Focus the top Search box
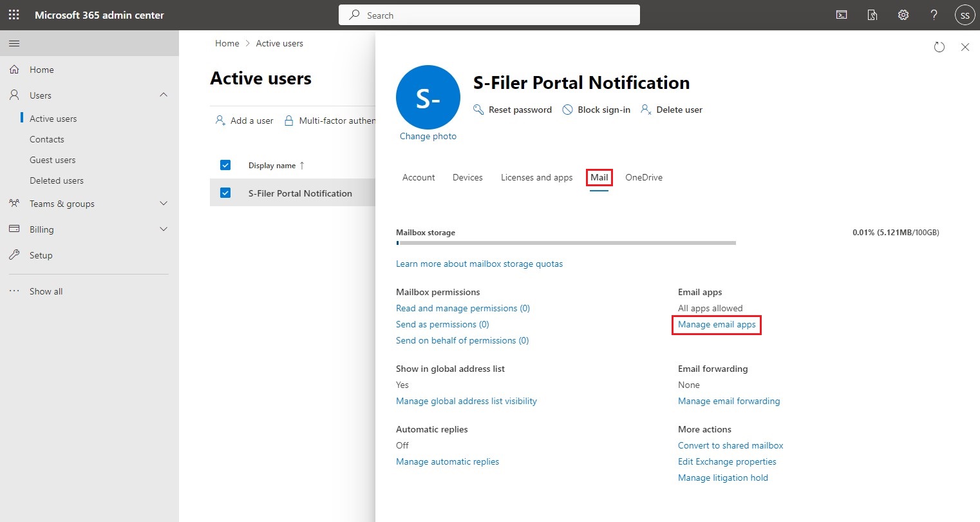 (x=489, y=15)
